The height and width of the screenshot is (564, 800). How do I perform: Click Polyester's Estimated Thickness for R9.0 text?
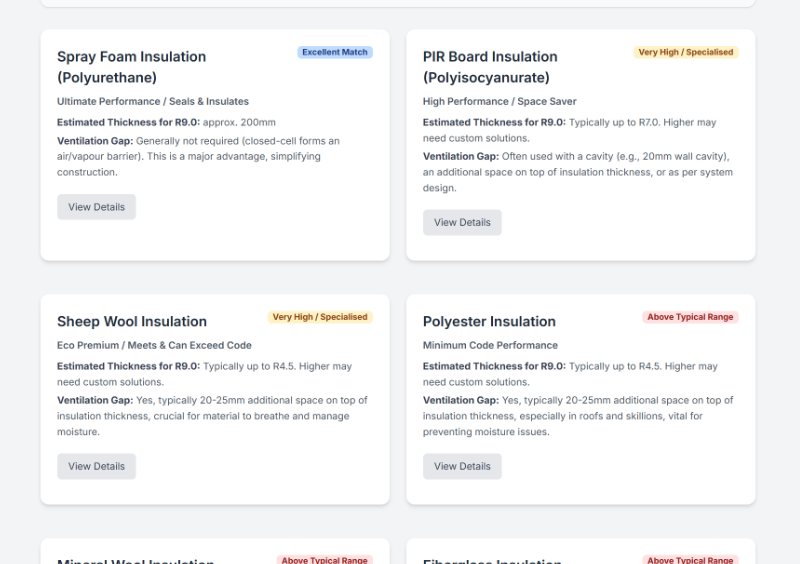pos(575,374)
